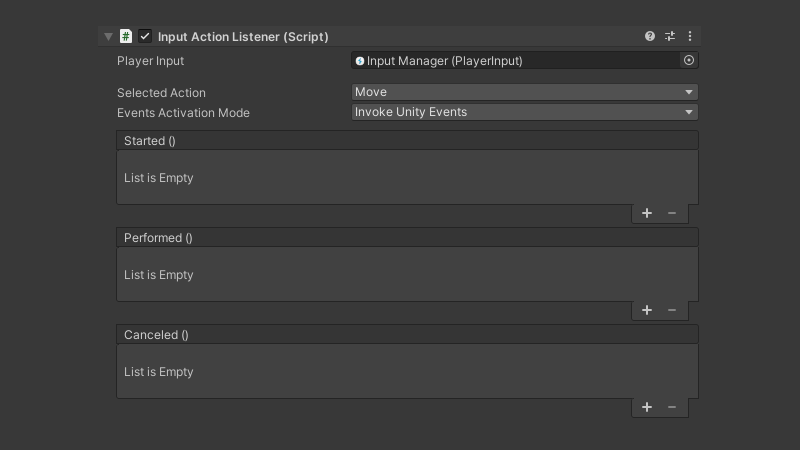Click List is Empty under Canceled

click(159, 372)
